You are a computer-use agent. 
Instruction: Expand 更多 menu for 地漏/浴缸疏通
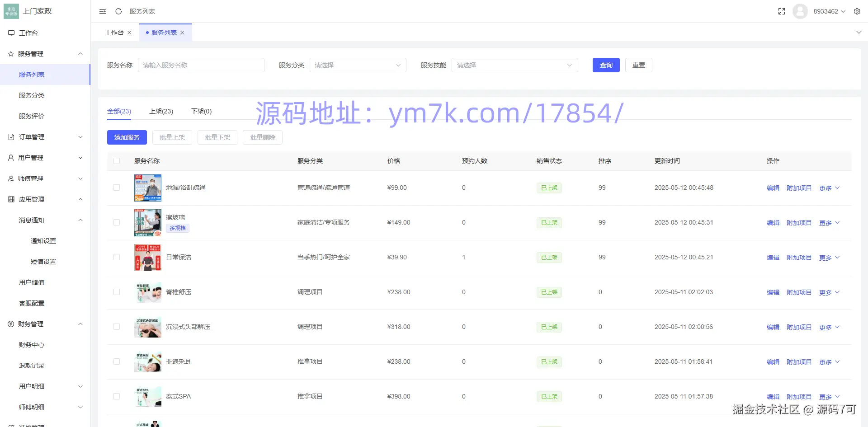[829, 188]
